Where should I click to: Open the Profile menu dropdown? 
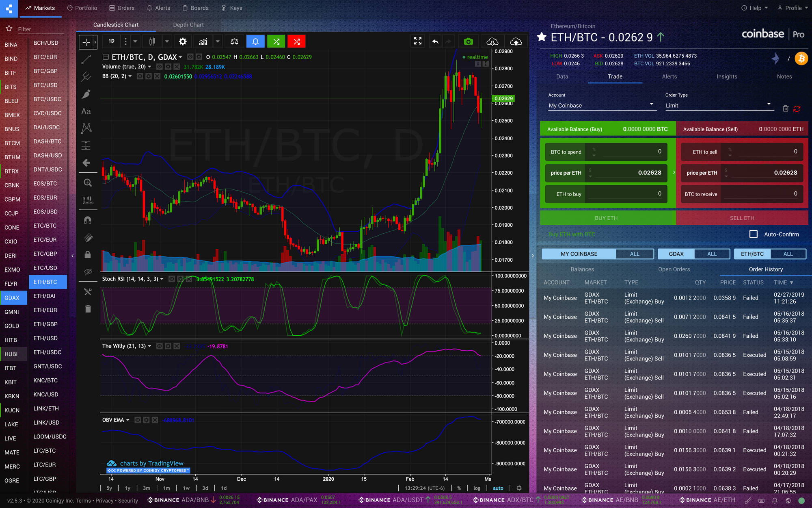(792, 8)
